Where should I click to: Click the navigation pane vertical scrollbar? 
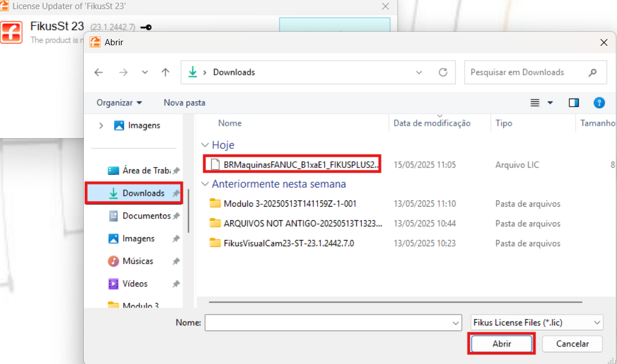point(188,211)
